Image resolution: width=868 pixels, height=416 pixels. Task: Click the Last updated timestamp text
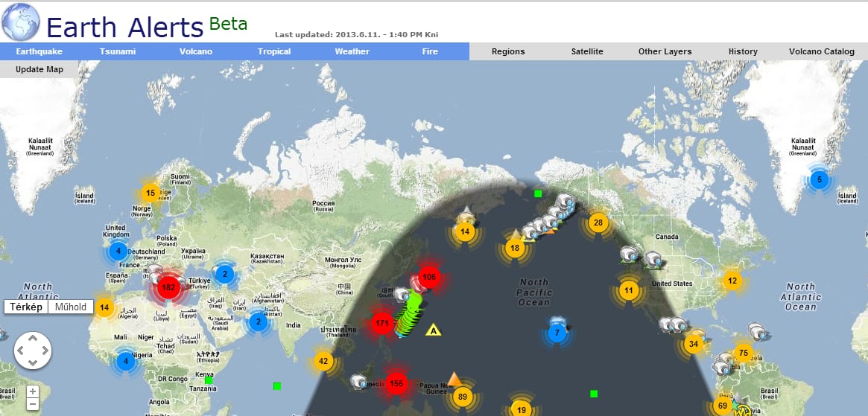(356, 34)
